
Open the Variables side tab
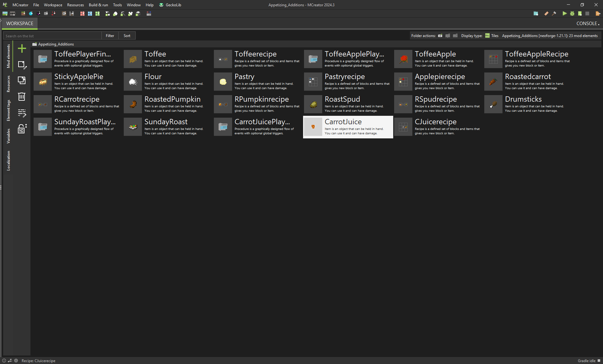tap(8, 136)
